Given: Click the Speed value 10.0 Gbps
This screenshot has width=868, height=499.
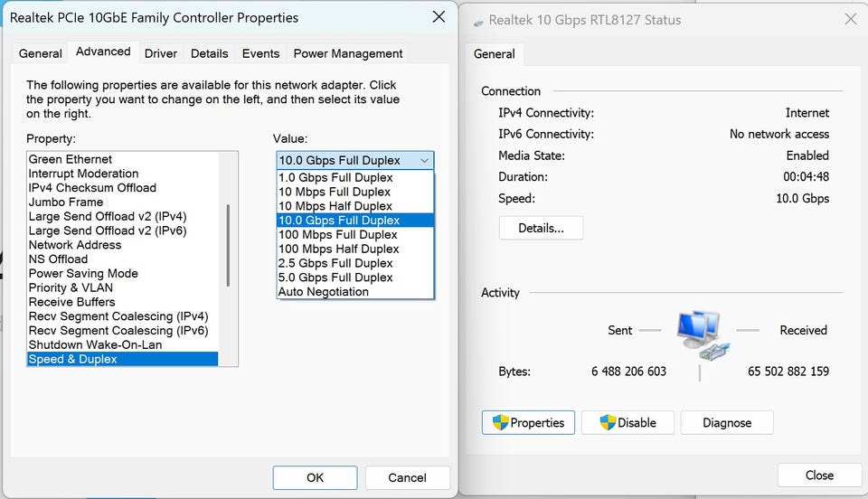Looking at the screenshot, I should coord(802,199).
